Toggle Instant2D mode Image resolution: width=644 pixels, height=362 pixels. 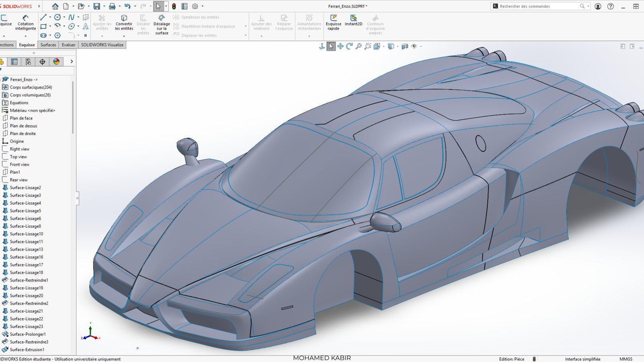pos(353,21)
